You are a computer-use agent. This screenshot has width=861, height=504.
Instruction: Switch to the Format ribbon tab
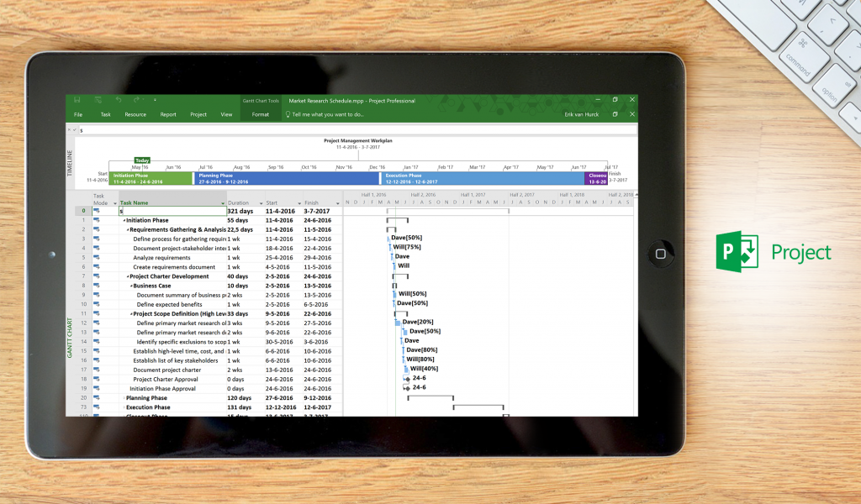pyautogui.click(x=261, y=114)
